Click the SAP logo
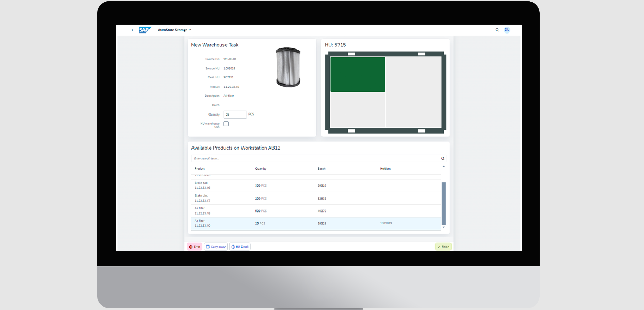This screenshot has height=310, width=644. (x=145, y=30)
